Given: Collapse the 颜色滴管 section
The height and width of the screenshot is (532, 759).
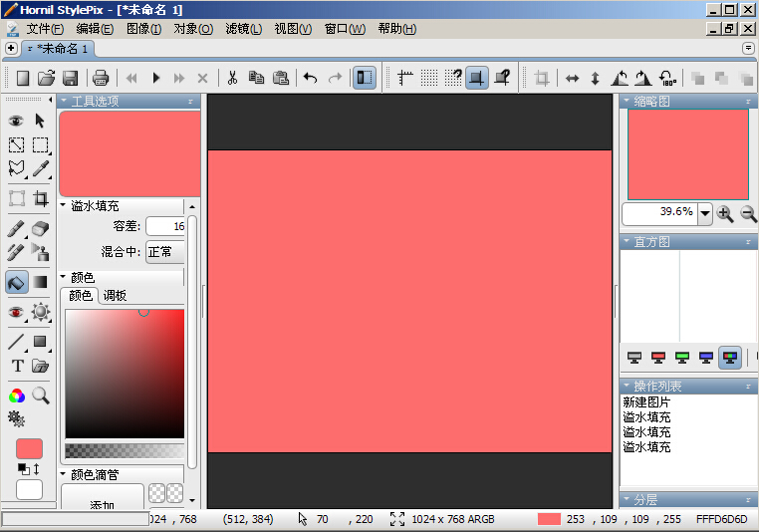Looking at the screenshot, I should [63, 474].
